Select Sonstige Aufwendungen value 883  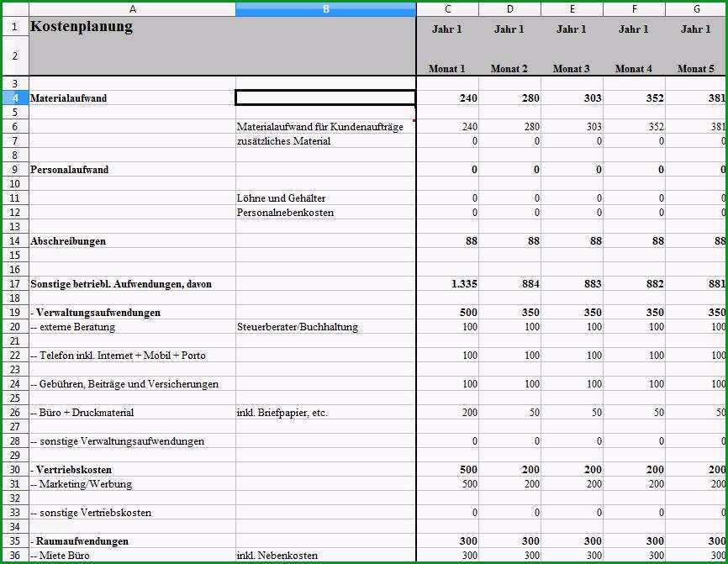click(x=572, y=283)
